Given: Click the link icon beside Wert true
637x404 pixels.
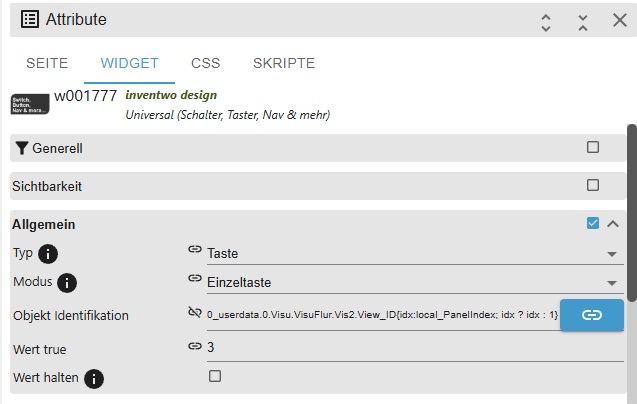Looking at the screenshot, I should tap(195, 346).
